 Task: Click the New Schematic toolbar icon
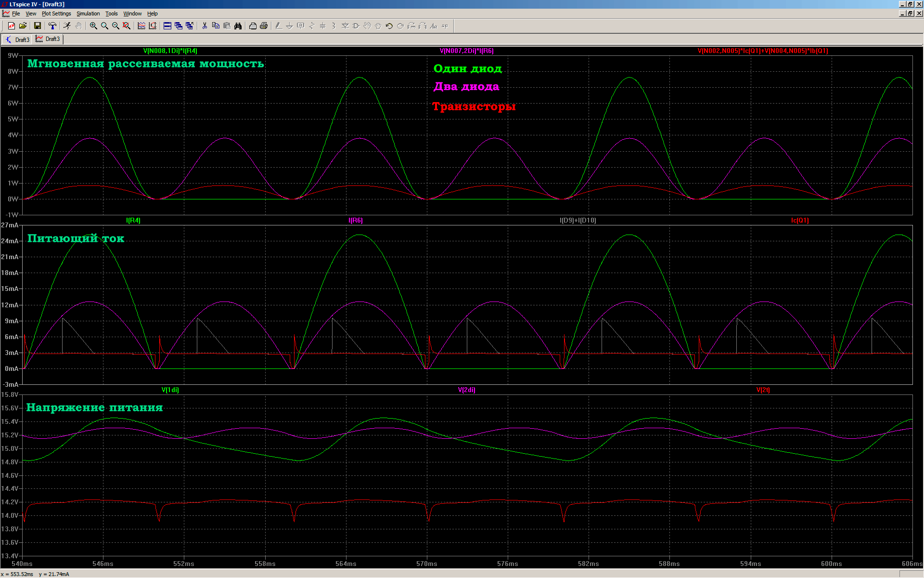12,26
